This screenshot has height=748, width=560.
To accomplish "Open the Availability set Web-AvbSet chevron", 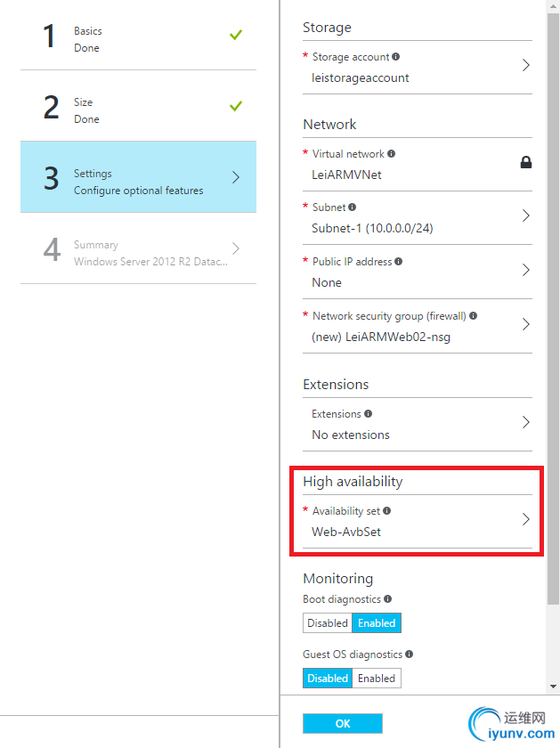I will click(525, 519).
